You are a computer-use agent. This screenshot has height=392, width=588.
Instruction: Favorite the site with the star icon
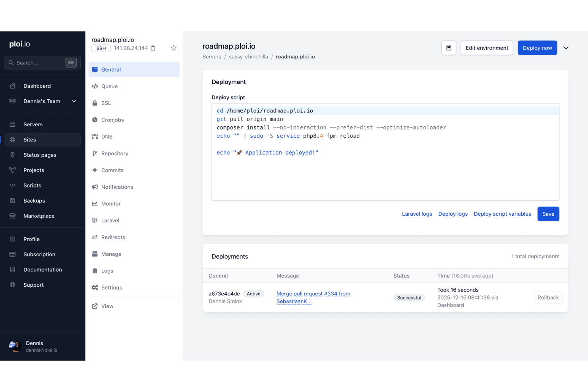pyautogui.click(x=174, y=48)
